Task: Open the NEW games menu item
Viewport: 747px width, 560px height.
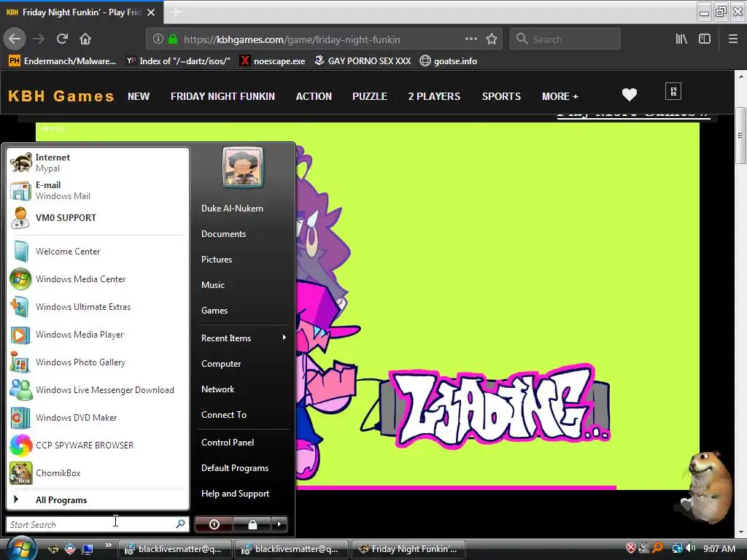Action: point(139,96)
